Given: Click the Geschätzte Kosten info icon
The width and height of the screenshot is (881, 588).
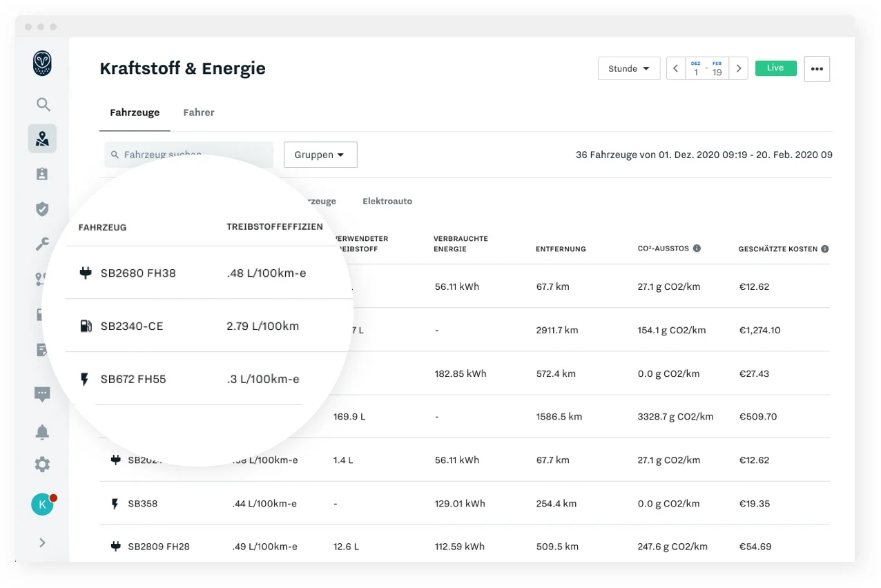Looking at the screenshot, I should tap(825, 249).
